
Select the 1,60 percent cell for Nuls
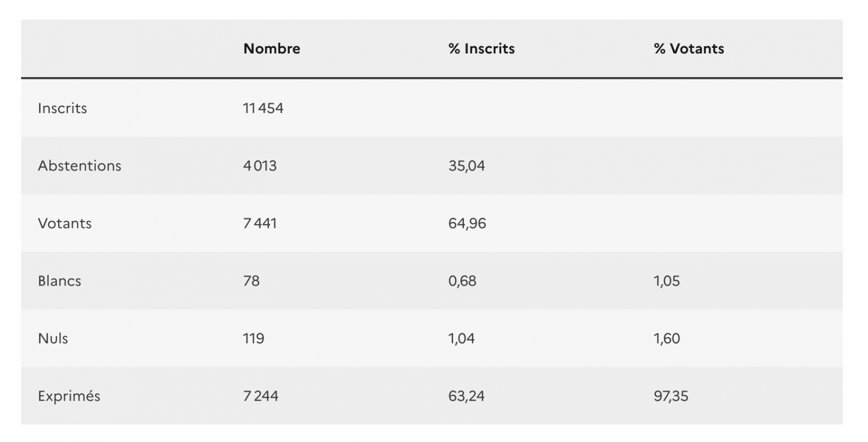(667, 338)
